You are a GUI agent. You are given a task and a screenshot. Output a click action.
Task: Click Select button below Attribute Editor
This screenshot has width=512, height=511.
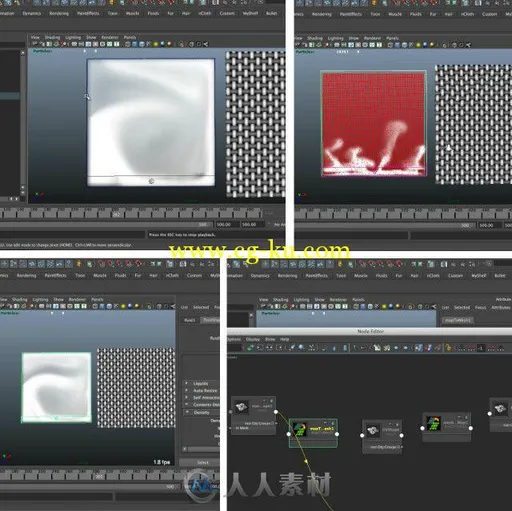199,462
